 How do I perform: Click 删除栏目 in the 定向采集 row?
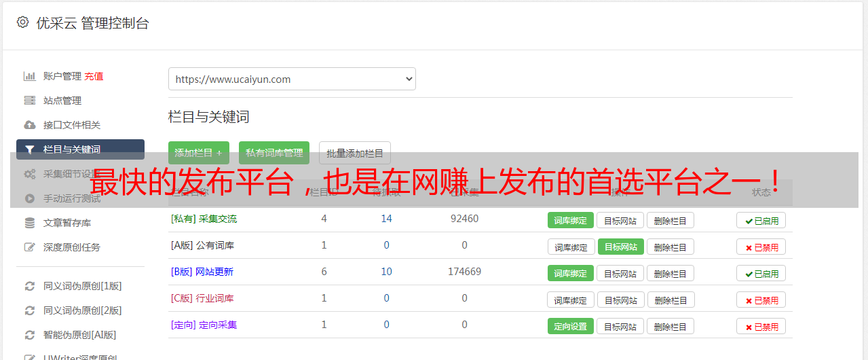[x=671, y=326]
